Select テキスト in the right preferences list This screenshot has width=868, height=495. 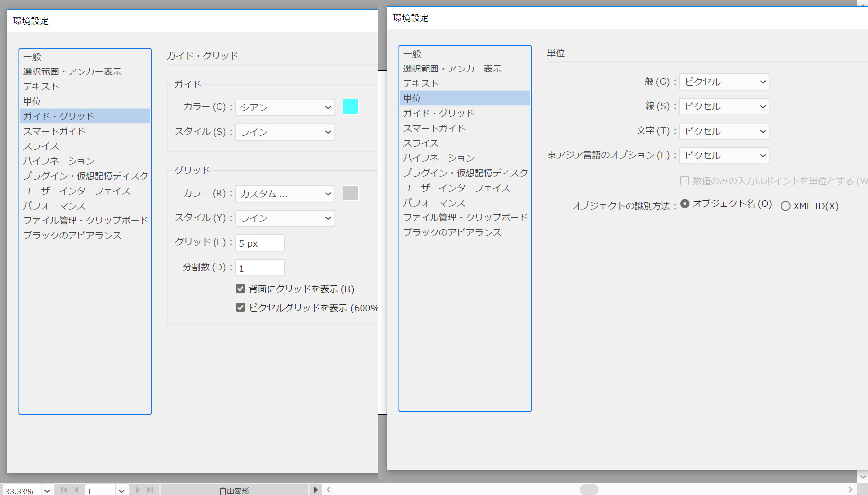pyautogui.click(x=421, y=83)
